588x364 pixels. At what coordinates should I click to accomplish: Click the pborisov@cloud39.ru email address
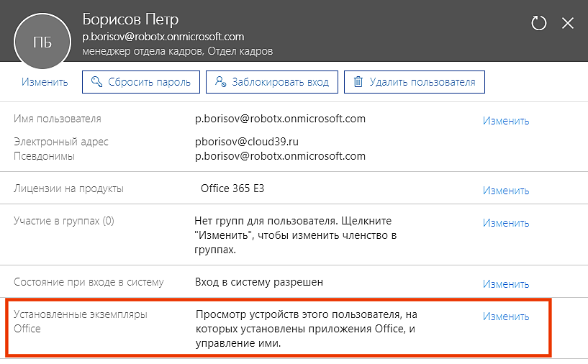247,142
